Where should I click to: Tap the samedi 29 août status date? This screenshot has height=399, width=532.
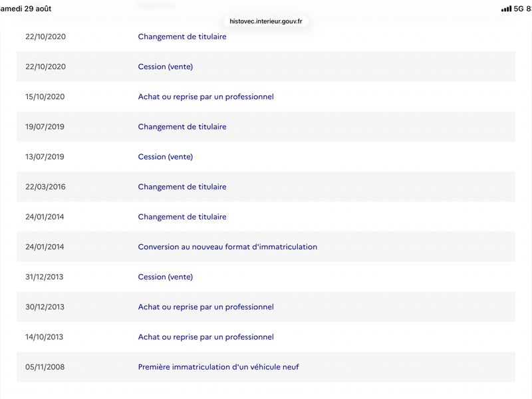point(25,9)
